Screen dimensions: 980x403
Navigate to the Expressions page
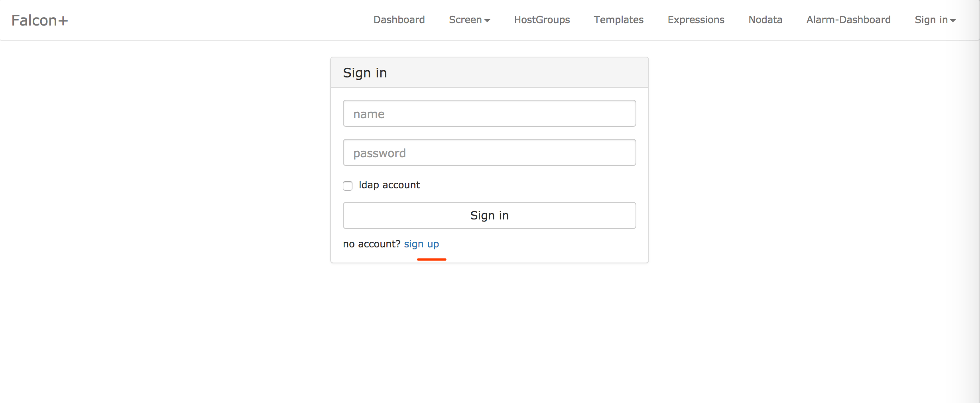tap(696, 20)
